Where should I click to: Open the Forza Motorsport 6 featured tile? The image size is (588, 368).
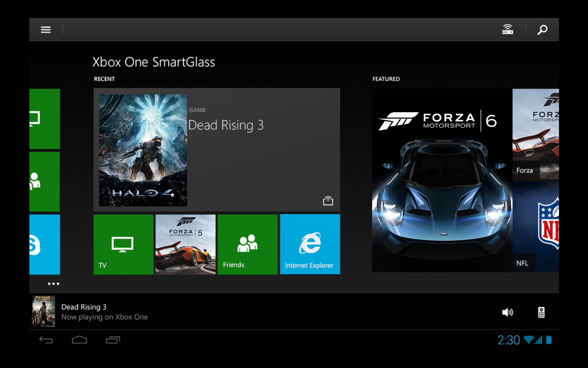coord(442,180)
